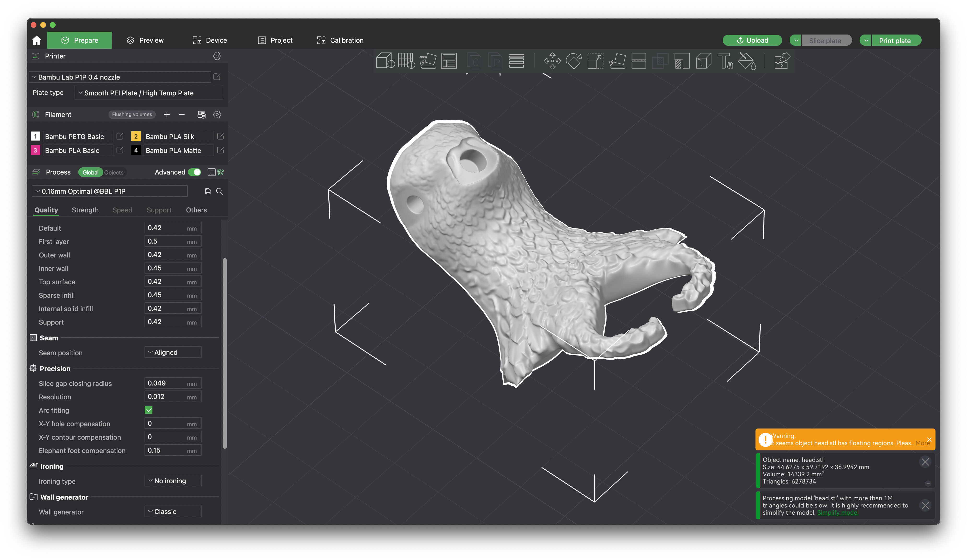
Task: Uncheck the Arc fitting checkbox
Action: 149,410
